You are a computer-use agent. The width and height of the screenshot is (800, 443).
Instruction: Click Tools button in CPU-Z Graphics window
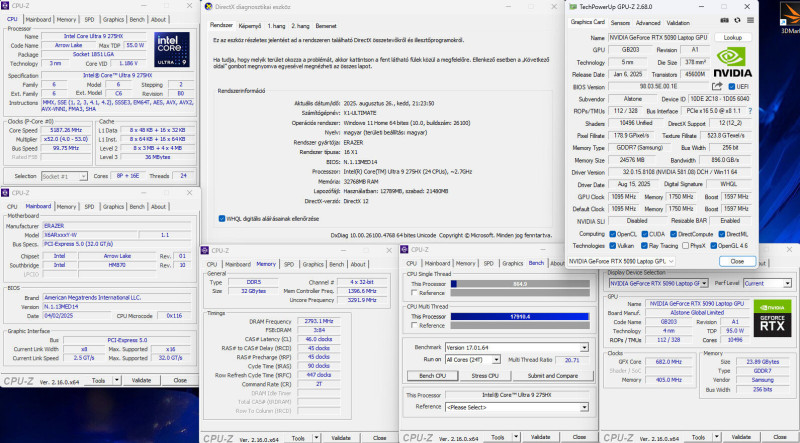point(698,437)
